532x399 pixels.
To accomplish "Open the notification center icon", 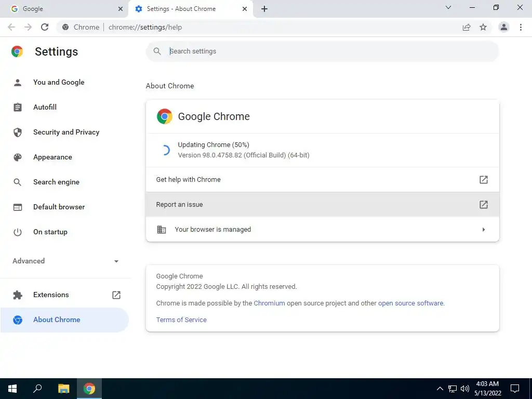I will point(515,389).
